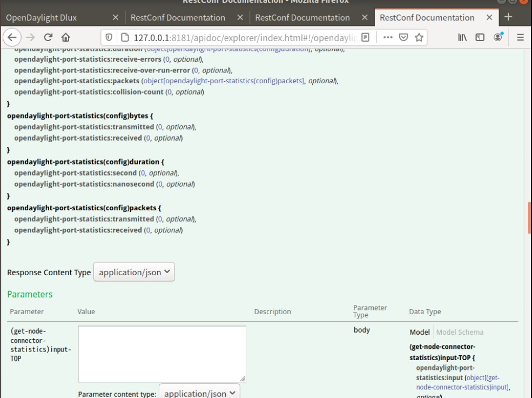
Task: Click the '(config)packets {' model heading
Action: pos(84,208)
